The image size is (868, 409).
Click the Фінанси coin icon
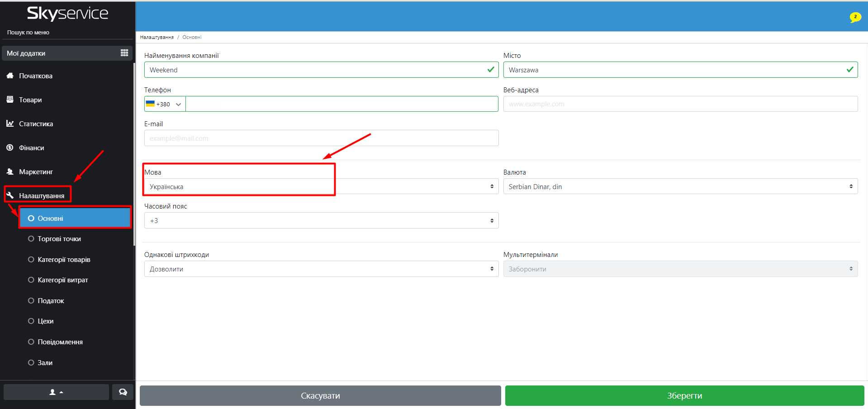(10, 147)
